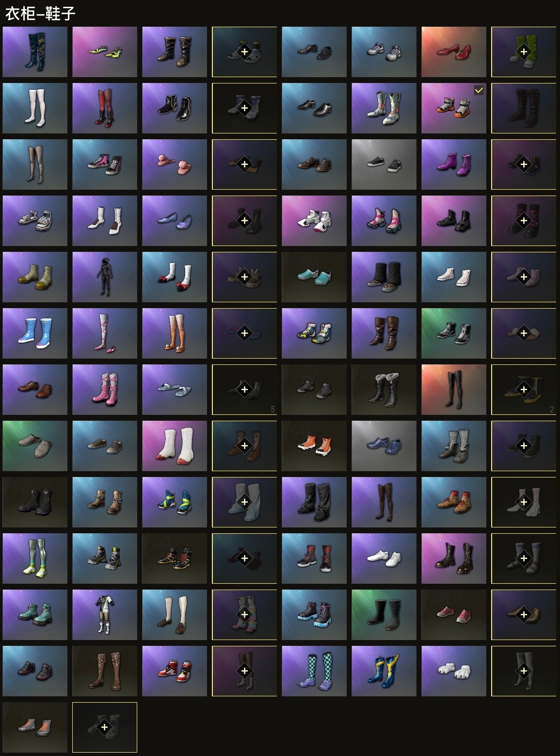Click the plus on locked blue boots numbered 2

(x=524, y=390)
